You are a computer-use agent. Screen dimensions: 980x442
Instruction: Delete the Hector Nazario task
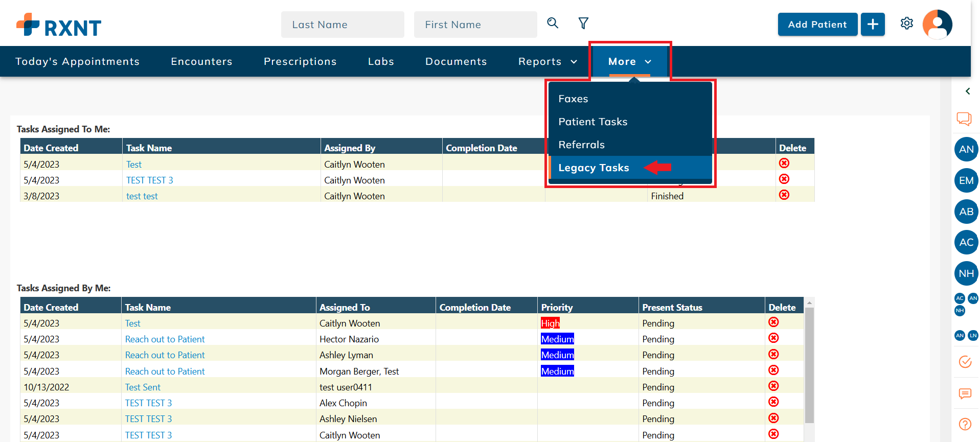click(774, 338)
